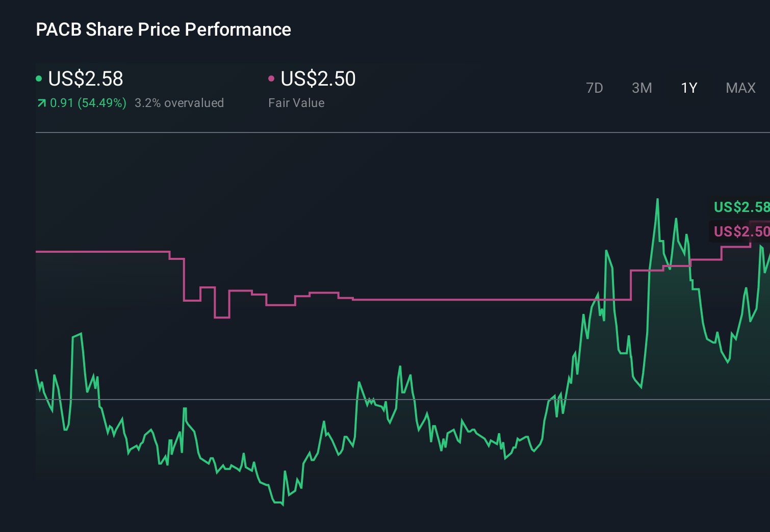
Task: Click the green upward trend arrow
Action: 41,102
